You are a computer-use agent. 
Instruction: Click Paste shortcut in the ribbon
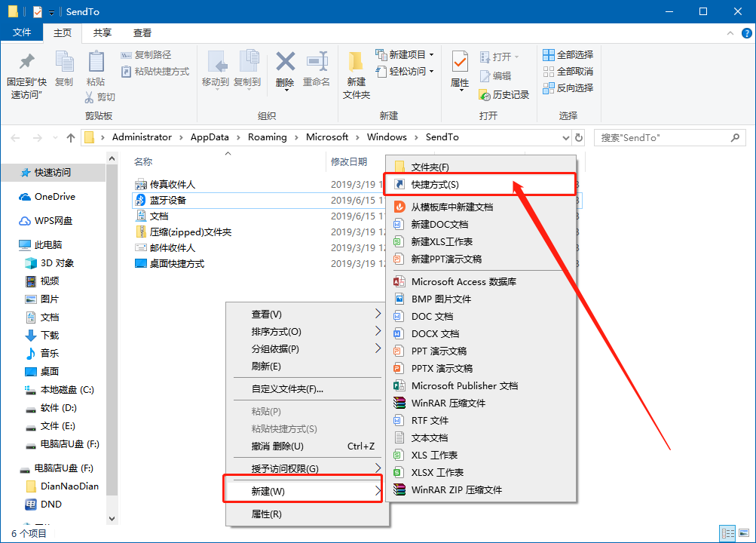coord(155,72)
